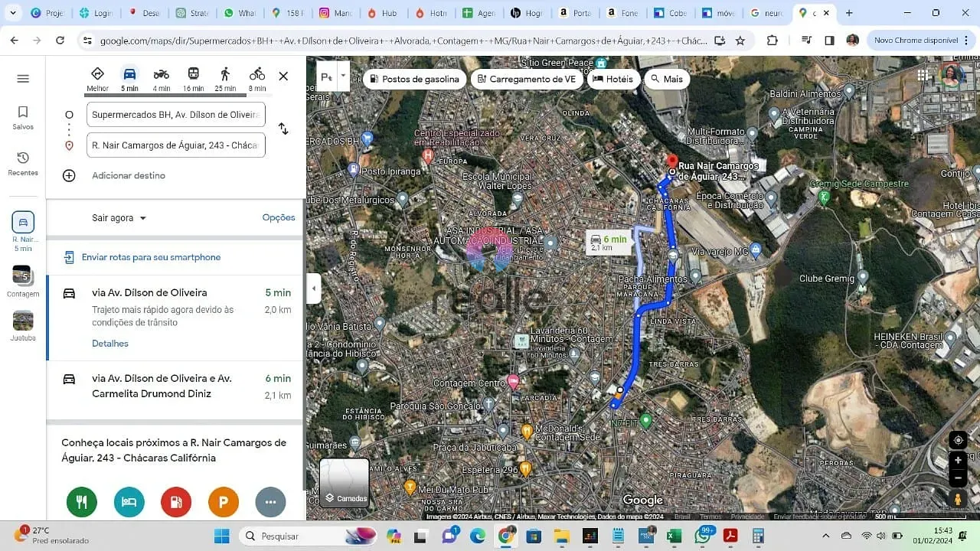This screenshot has height=551, width=980.
Task: Select the walking travel mode
Action: 225,79
